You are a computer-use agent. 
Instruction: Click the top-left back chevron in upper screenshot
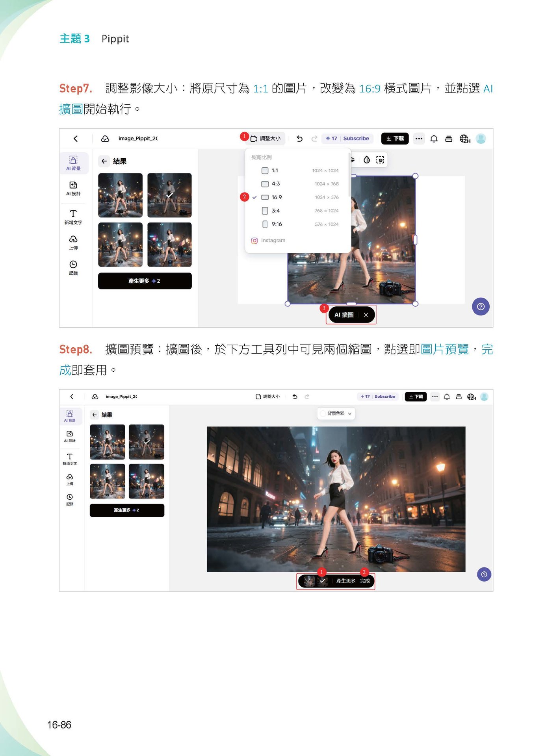[76, 139]
